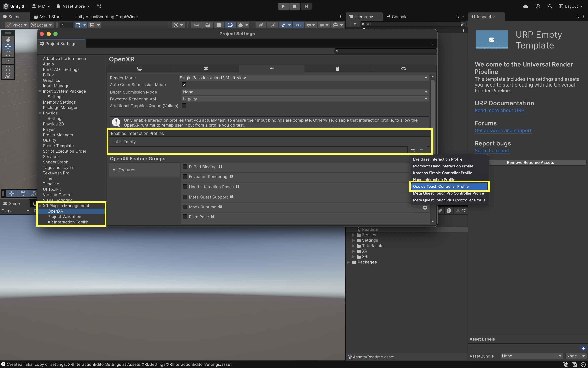Expand the Scenes folder in Project panel
The height and width of the screenshot is (368, 588).
pyautogui.click(x=354, y=235)
